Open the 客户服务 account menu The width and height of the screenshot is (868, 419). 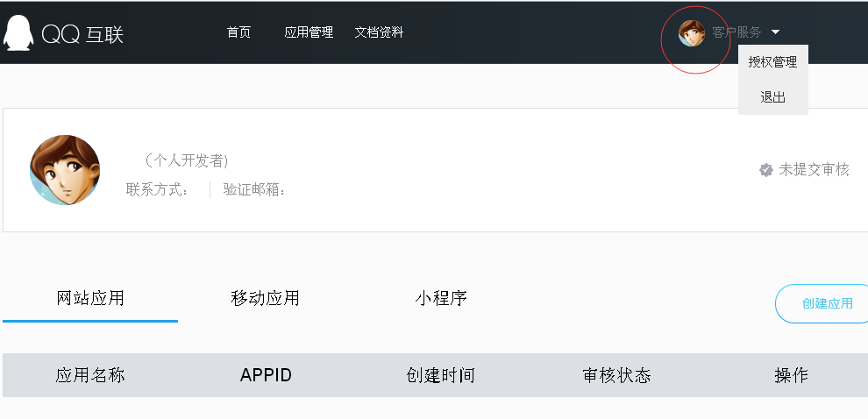[736, 32]
